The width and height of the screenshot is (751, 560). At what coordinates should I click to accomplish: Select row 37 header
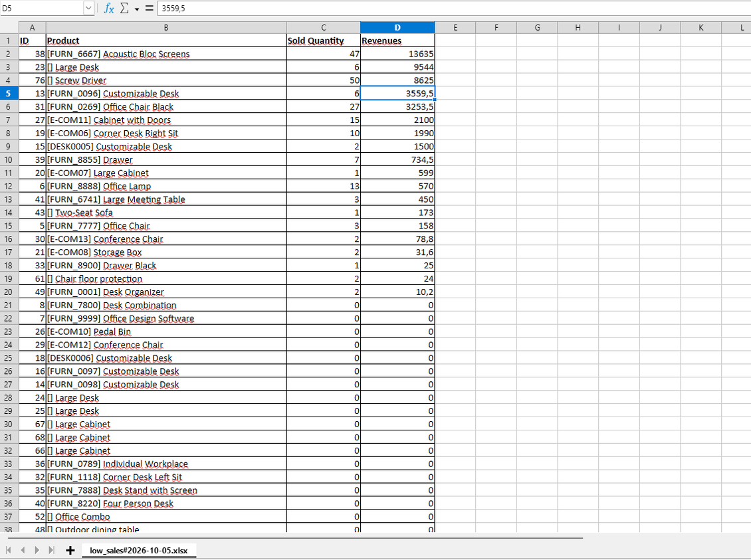click(9, 516)
